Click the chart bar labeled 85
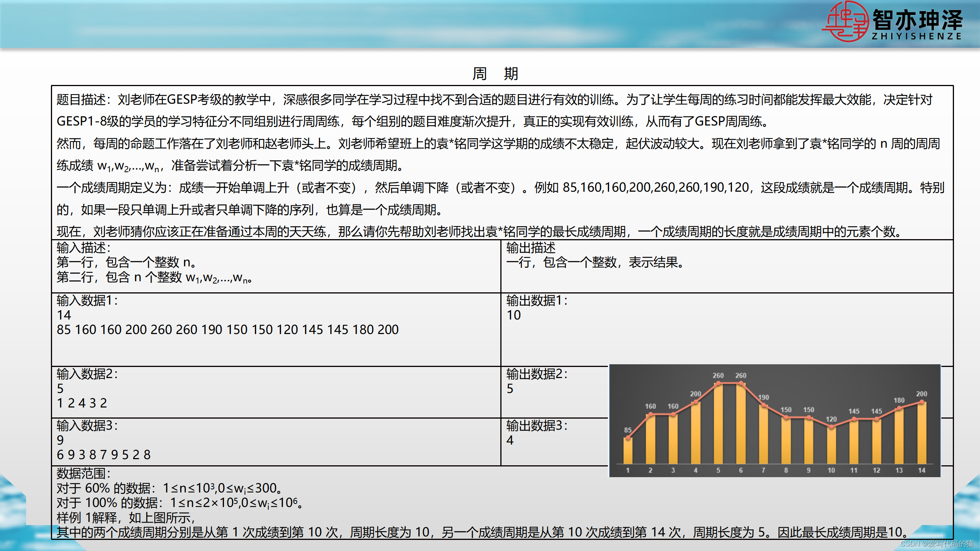This screenshot has width=980, height=551. click(628, 451)
